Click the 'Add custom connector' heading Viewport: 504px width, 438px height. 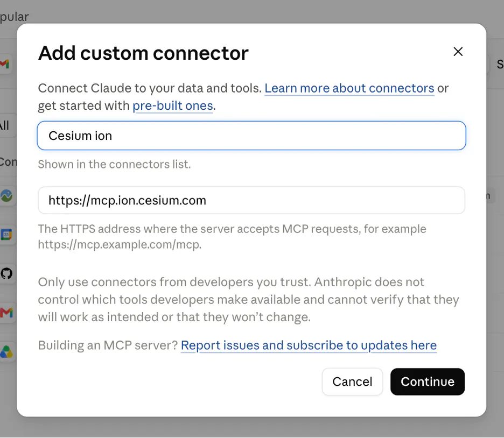point(143,53)
